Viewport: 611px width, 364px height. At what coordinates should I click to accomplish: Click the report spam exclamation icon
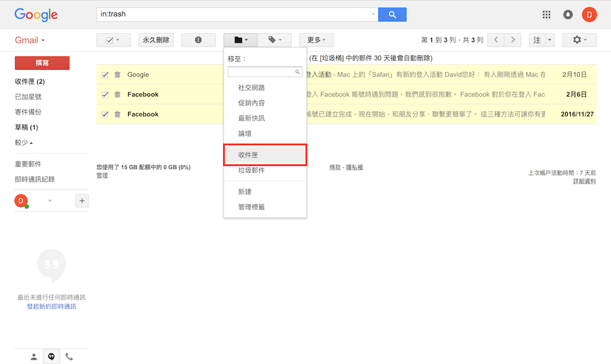pyautogui.click(x=198, y=40)
